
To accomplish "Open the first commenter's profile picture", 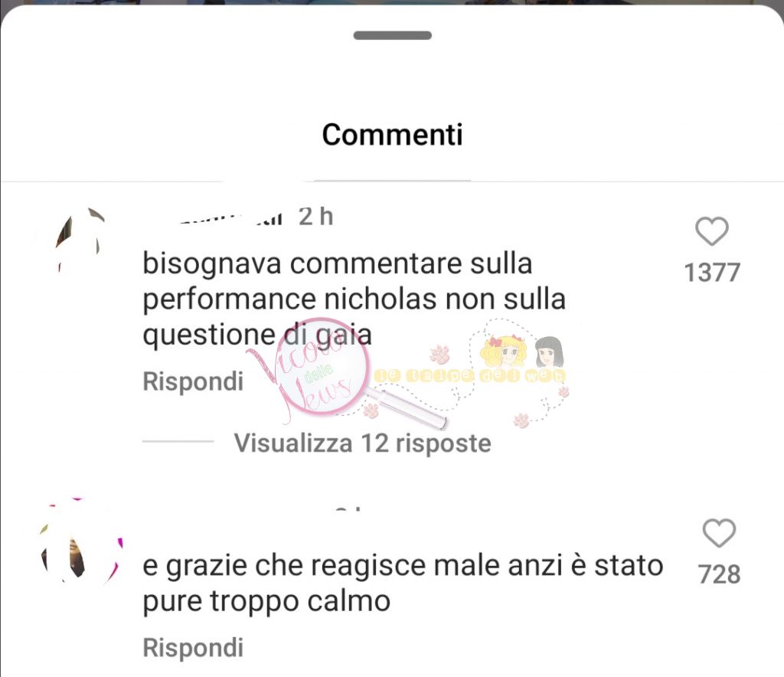I will 80,240.
